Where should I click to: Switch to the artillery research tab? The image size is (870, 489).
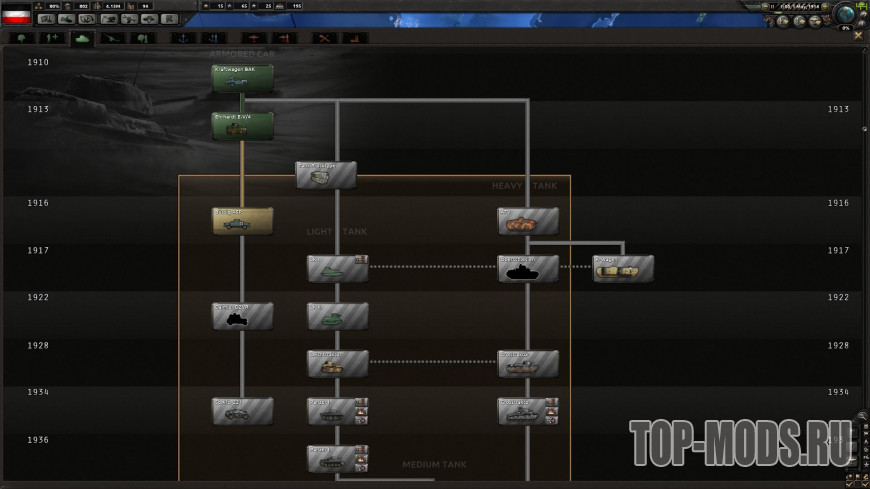click(x=113, y=38)
